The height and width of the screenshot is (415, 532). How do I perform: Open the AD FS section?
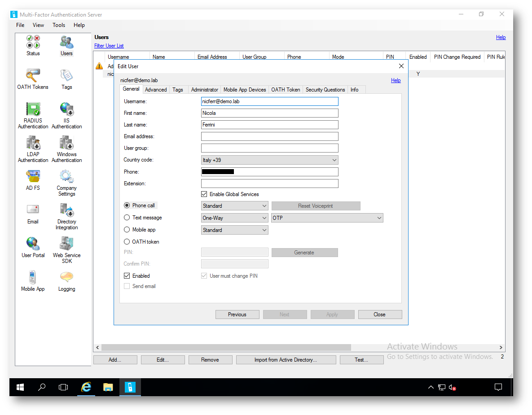coord(33,180)
